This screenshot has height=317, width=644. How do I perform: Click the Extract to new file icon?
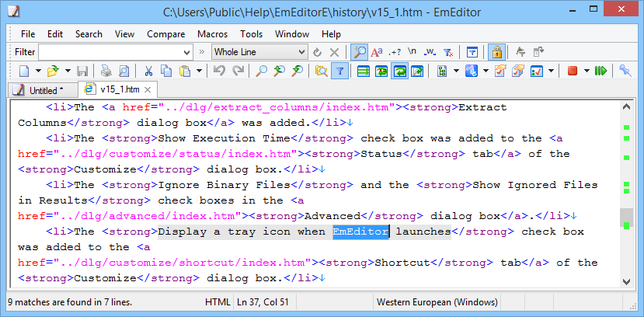(x=538, y=52)
